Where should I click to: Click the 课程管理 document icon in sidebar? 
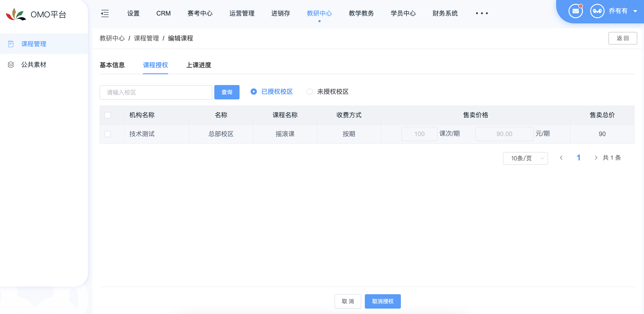[x=11, y=44]
